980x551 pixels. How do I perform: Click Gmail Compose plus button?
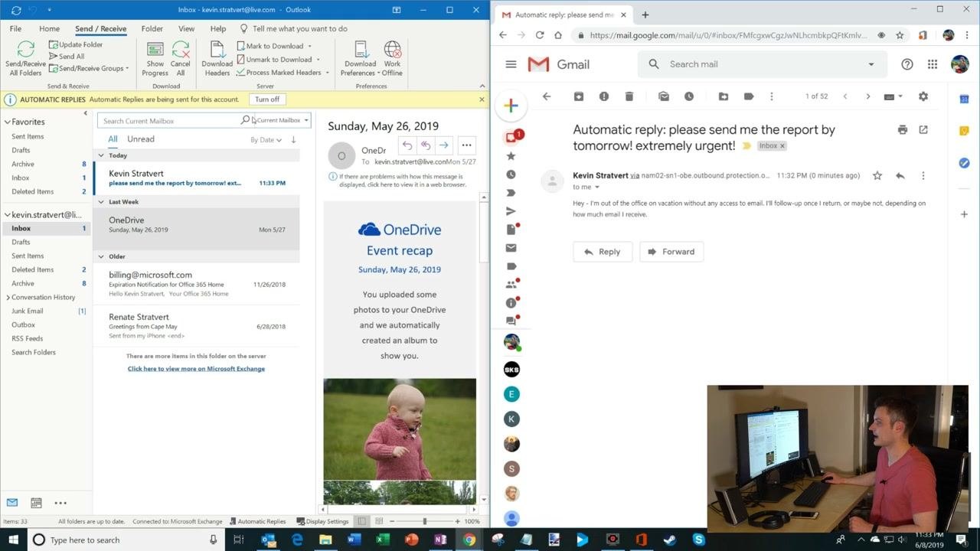(511, 106)
